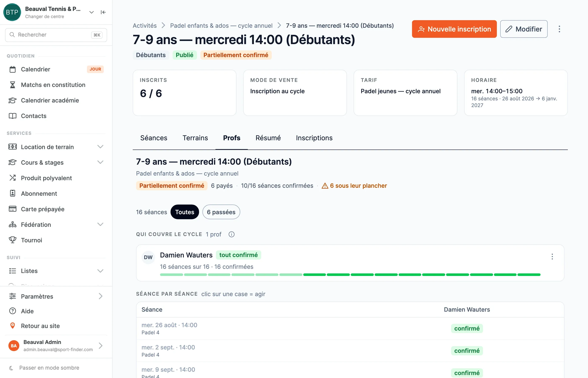Viewport: 588px width, 378px height.
Task: Click the Contacts book icon
Action: pos(13,116)
